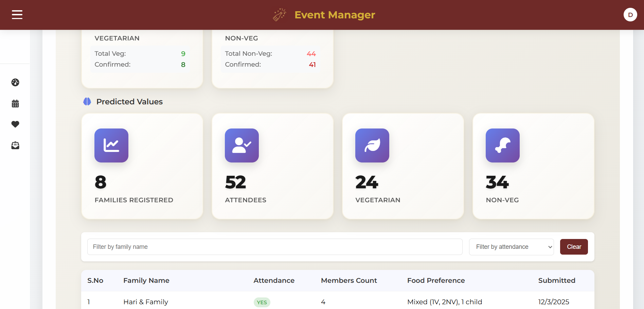Viewport: 644px width, 309px height.
Task: Click the Vegetarian leaf icon
Action: pos(372,145)
